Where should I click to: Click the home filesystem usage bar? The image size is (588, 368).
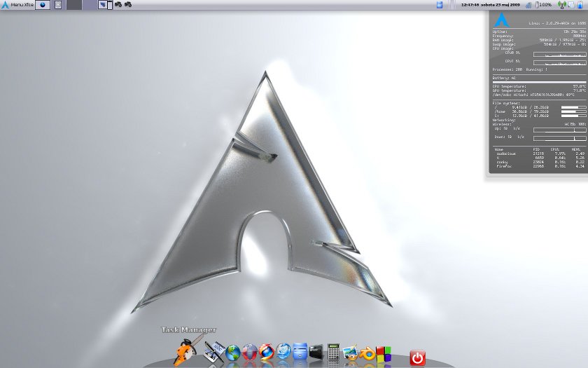[573, 111]
